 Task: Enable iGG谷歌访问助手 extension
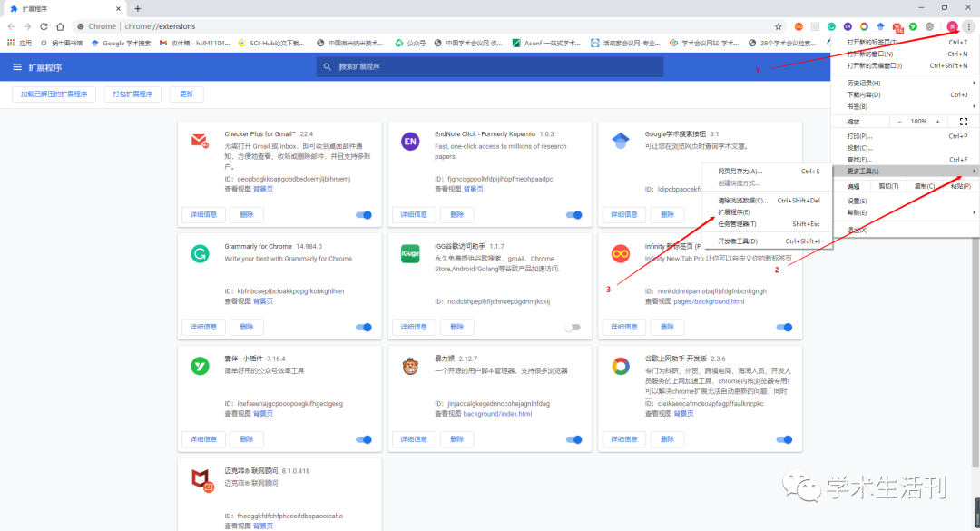pyautogui.click(x=573, y=327)
